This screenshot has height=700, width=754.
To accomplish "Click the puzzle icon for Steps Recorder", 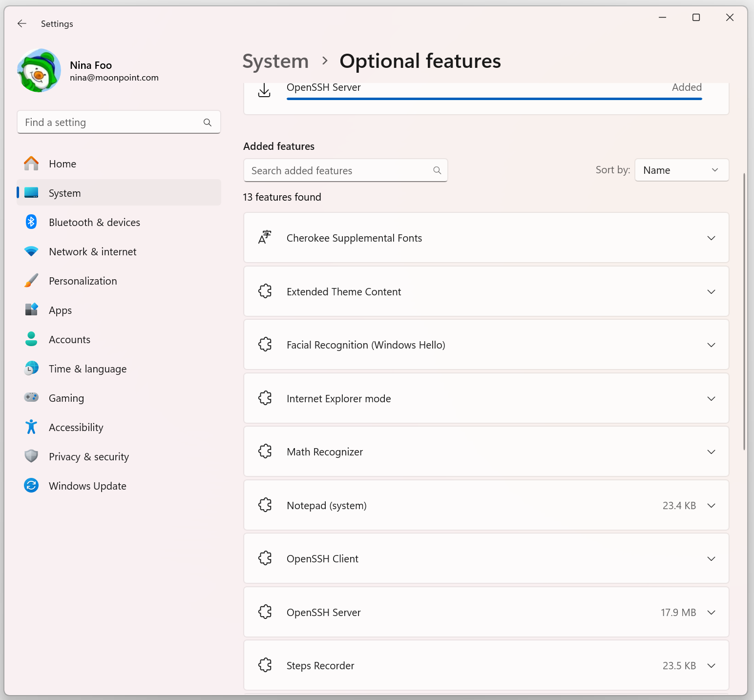I will click(x=265, y=665).
